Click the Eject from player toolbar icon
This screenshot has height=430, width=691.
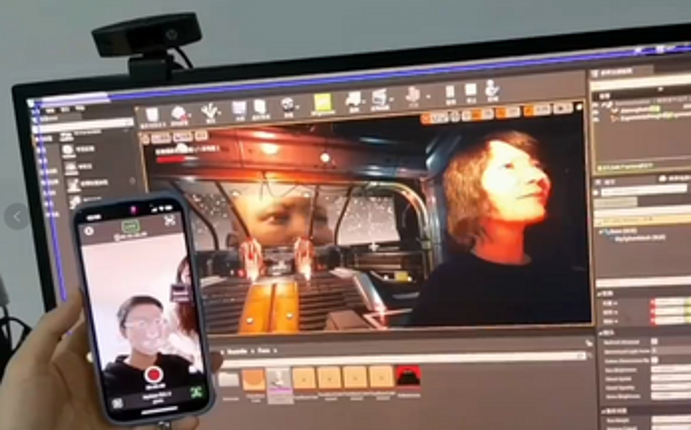pos(492,89)
